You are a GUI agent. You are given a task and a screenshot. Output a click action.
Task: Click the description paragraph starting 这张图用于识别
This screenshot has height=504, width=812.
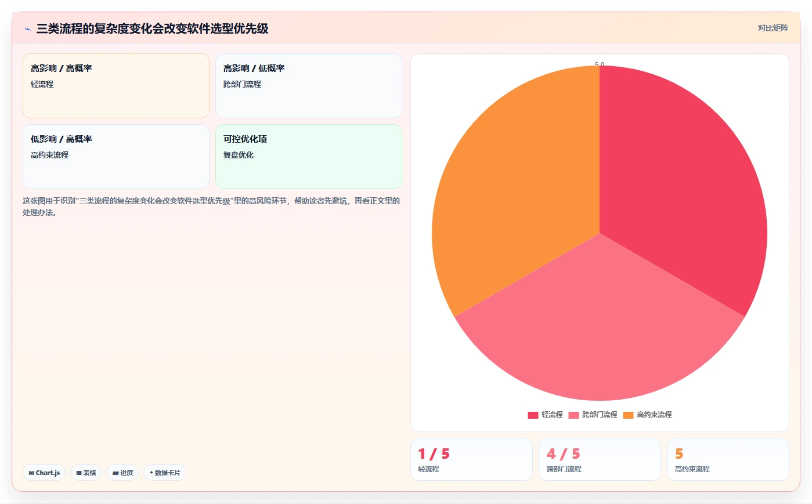211,206
